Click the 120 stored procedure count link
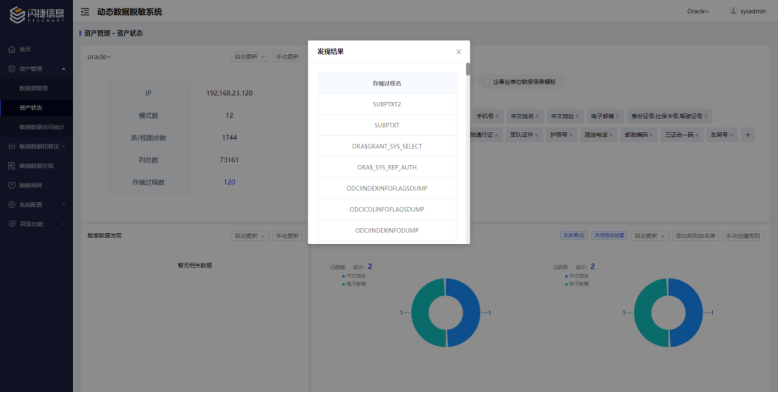Image resolution: width=778 pixels, height=393 pixels. [x=229, y=182]
